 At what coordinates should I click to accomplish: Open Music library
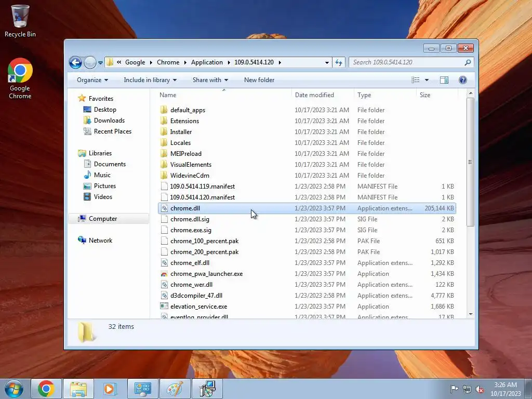click(102, 175)
